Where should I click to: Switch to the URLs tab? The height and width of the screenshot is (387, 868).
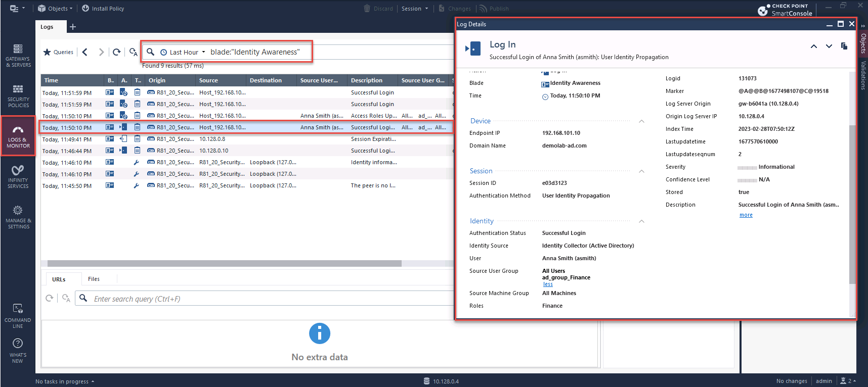coord(59,279)
